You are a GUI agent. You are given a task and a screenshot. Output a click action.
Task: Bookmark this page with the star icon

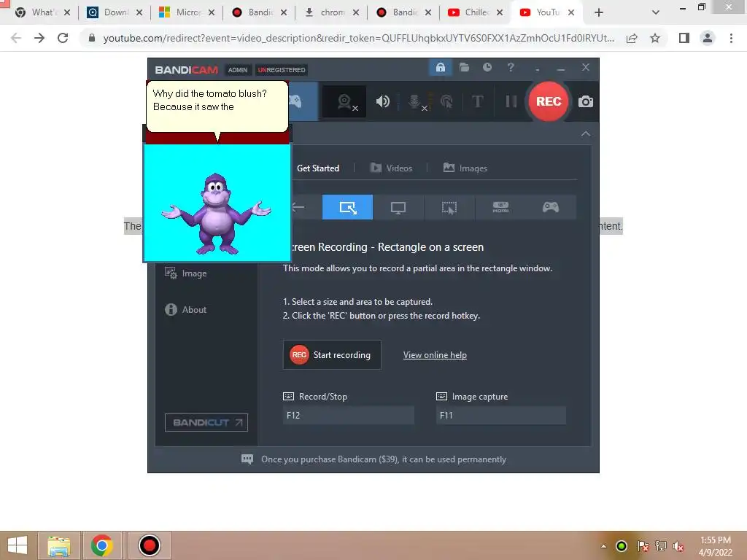coord(655,38)
